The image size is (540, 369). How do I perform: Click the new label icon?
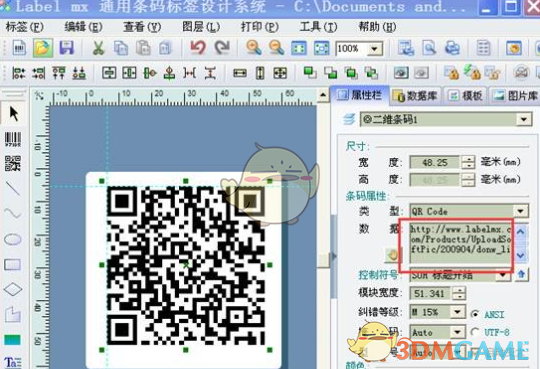(x=19, y=48)
